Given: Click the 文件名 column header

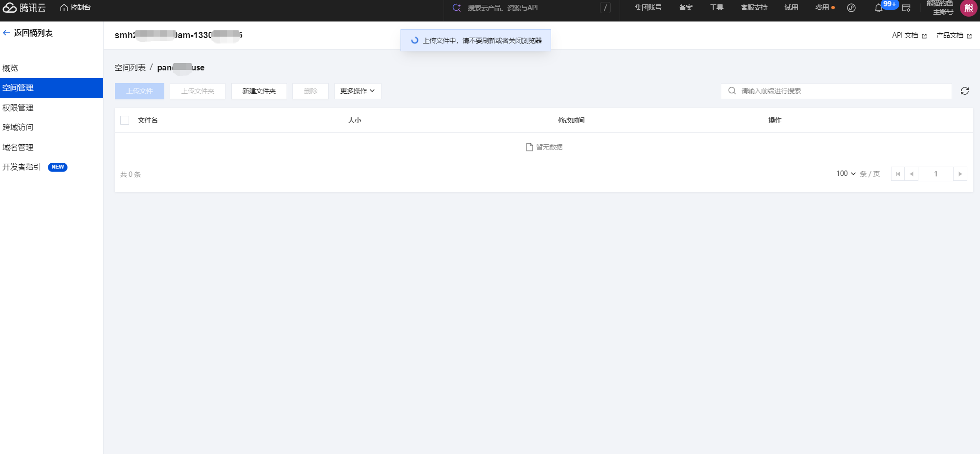Looking at the screenshot, I should [148, 120].
